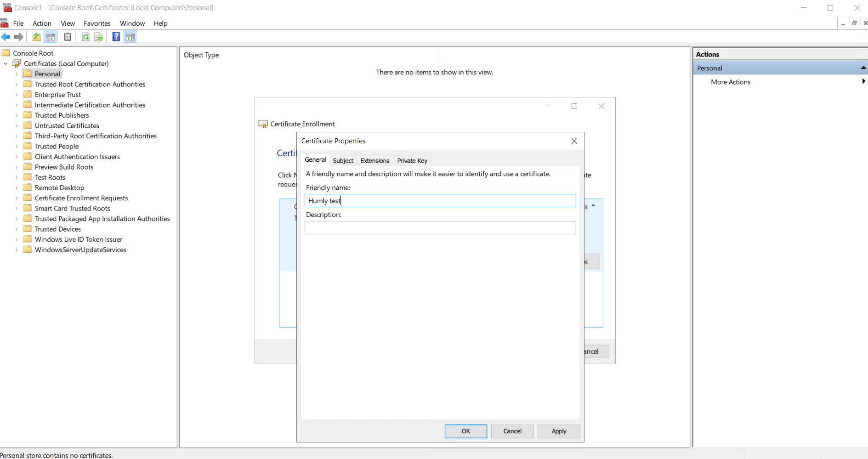Switch to the Subject tab
The image size is (868, 459).
[343, 161]
